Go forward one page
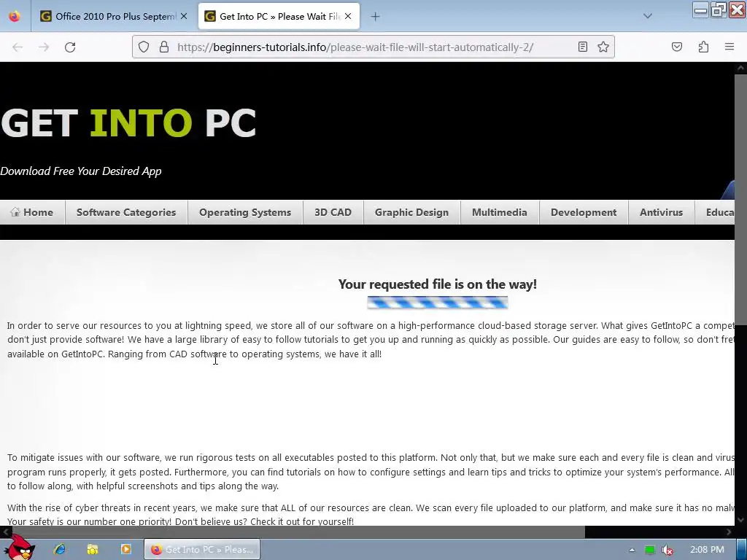The width and height of the screenshot is (747, 560). (44, 47)
